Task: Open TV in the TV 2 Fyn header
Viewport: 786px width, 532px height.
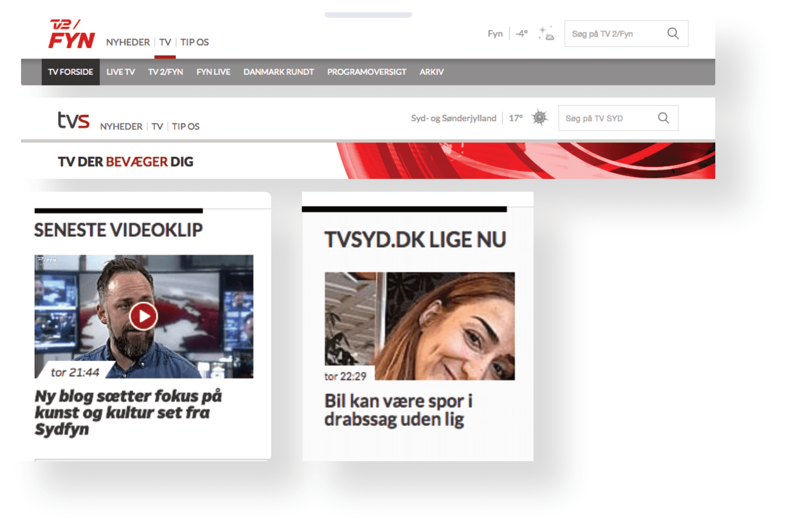Action: pos(165,42)
